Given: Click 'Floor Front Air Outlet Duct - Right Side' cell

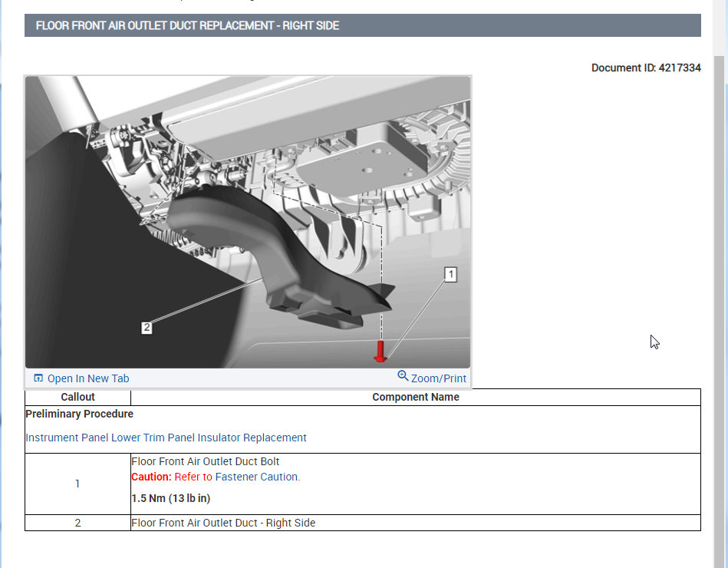Looking at the screenshot, I should click(x=416, y=523).
